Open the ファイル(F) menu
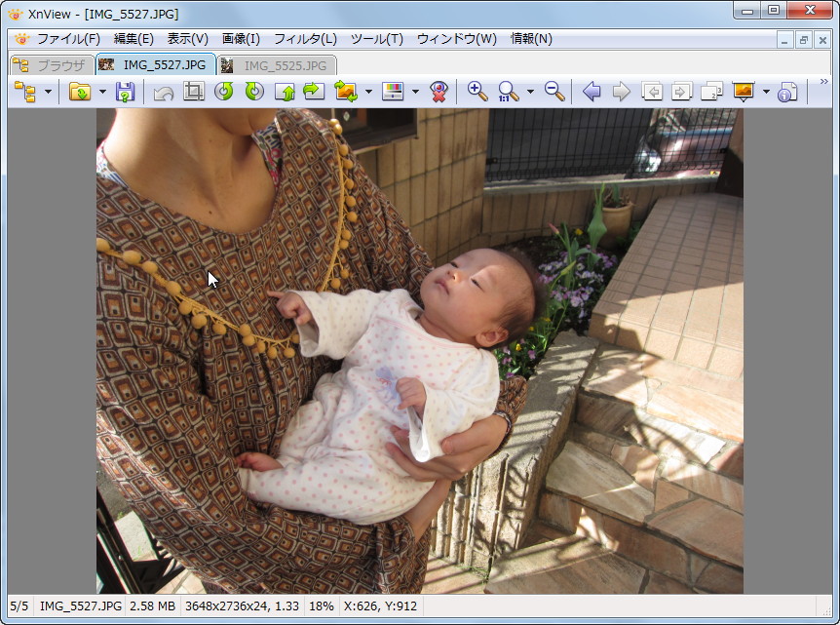 [x=68, y=39]
